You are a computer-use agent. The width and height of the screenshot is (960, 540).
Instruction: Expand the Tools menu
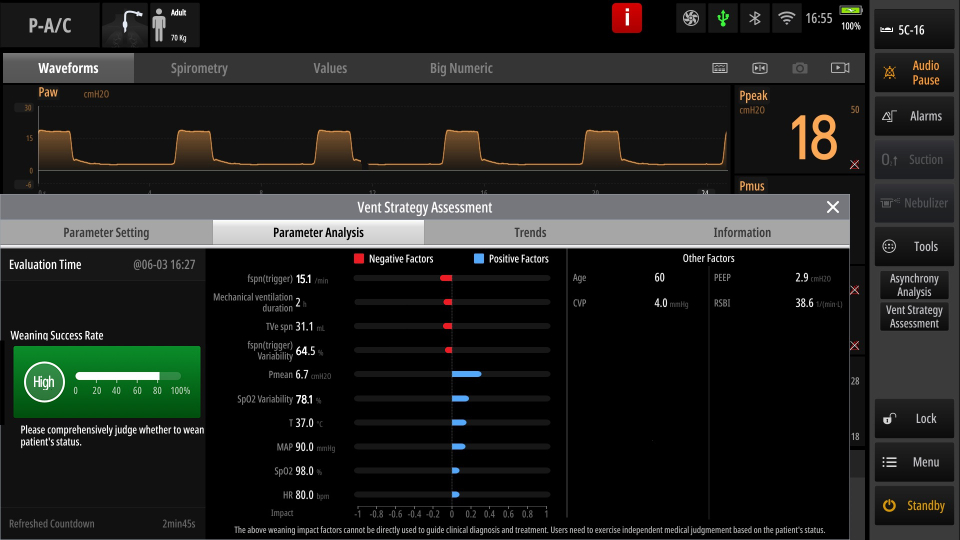coord(914,247)
